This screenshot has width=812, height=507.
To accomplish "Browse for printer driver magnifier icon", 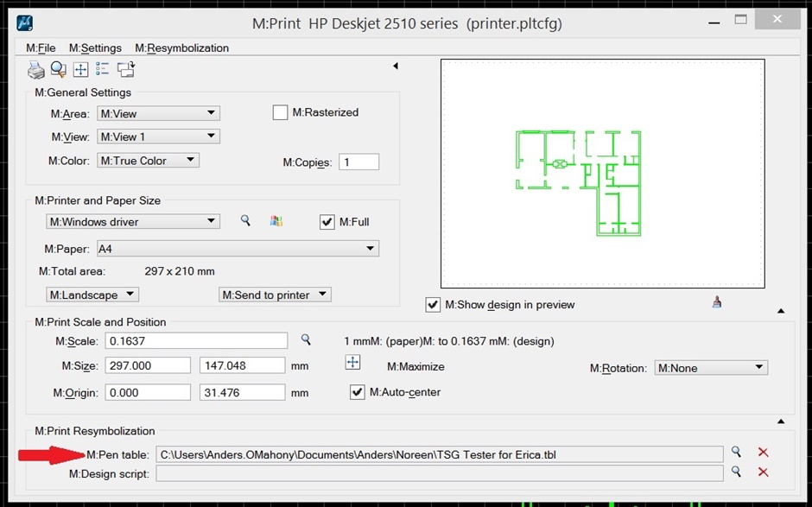I will pyautogui.click(x=245, y=221).
